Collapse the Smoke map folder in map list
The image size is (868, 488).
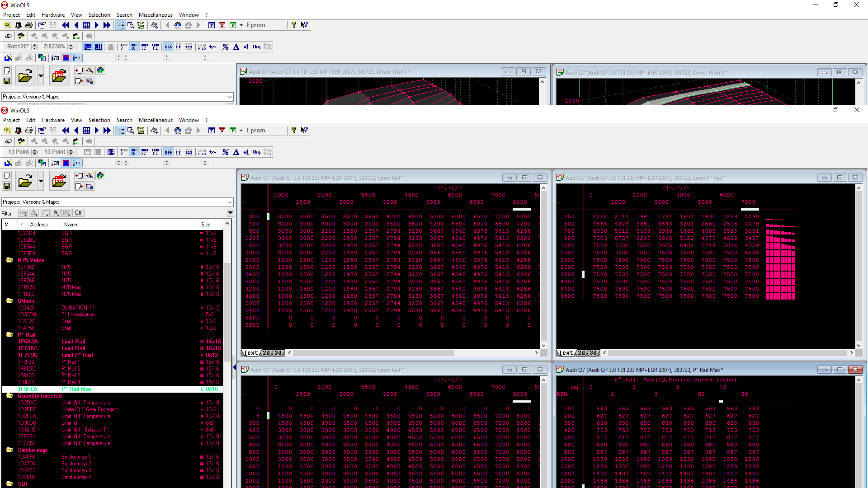coord(9,450)
